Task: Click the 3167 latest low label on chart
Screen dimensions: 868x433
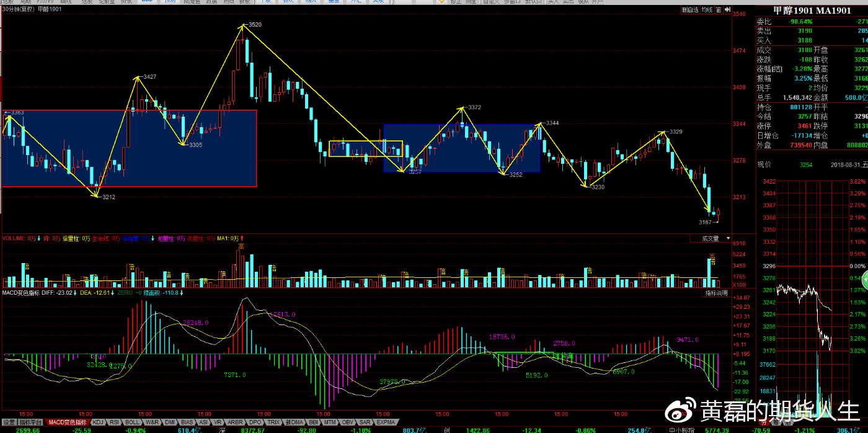Action: click(706, 221)
